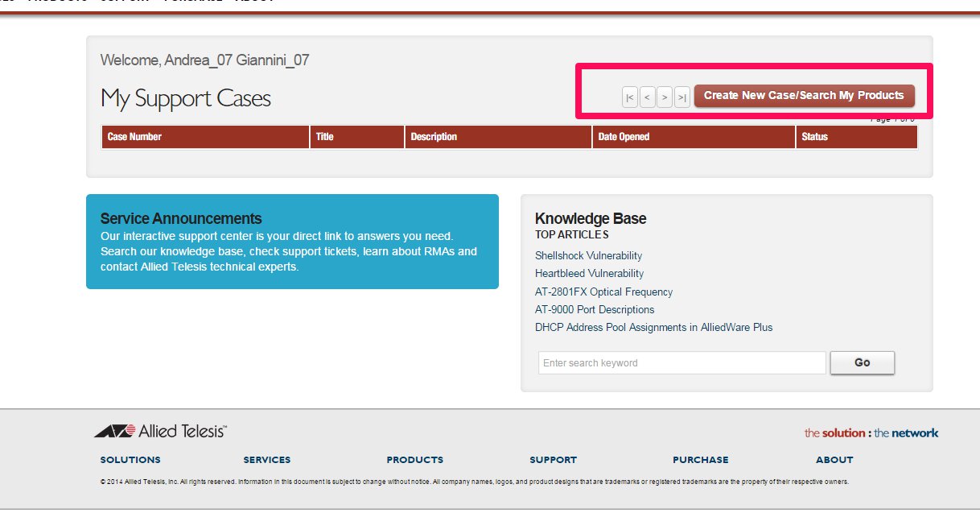
Task: Select the Knowledge Base heading
Action: (591, 219)
